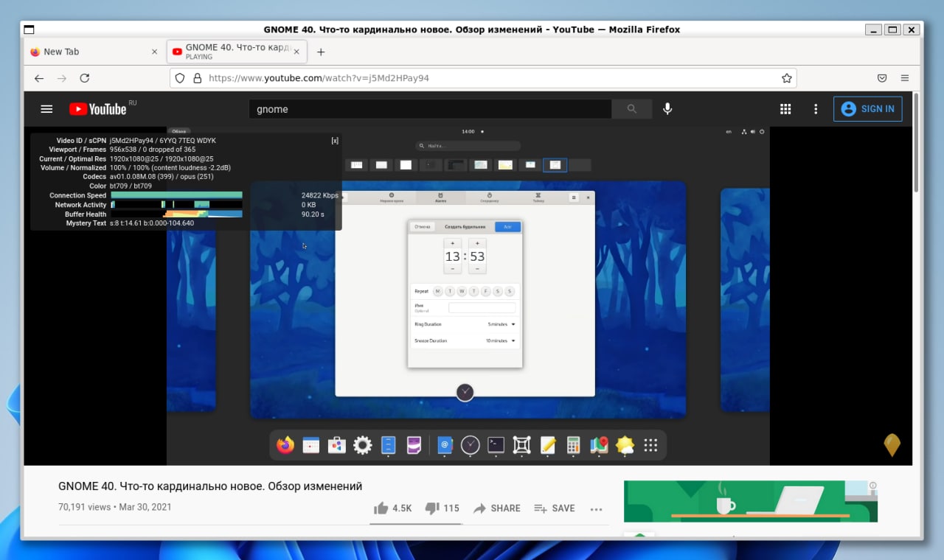The height and width of the screenshot is (560, 944).
Task: Start voice search with the microphone icon
Action: (667, 109)
